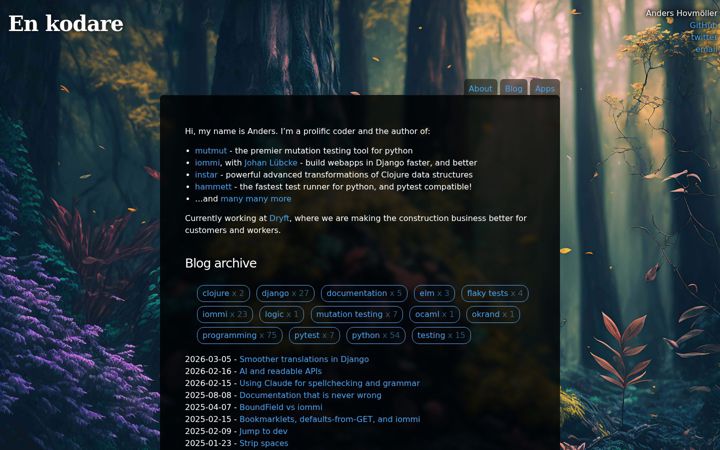Open Strip spaces post
Image resolution: width=720 pixels, height=450 pixels.
coord(264,443)
